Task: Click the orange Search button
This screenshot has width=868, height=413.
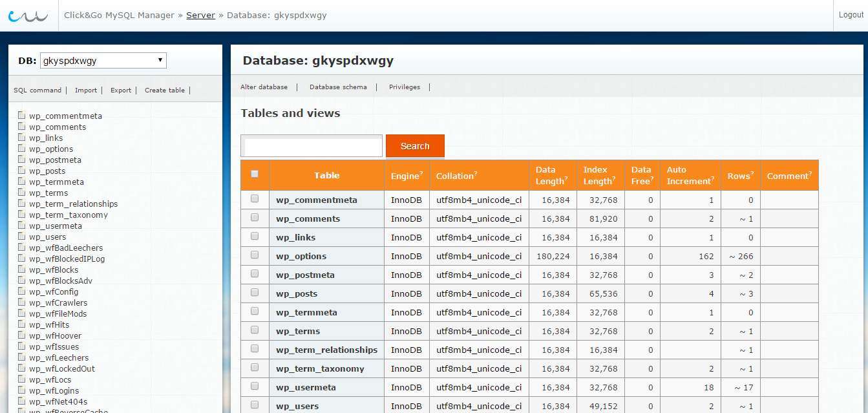Action: (x=415, y=146)
